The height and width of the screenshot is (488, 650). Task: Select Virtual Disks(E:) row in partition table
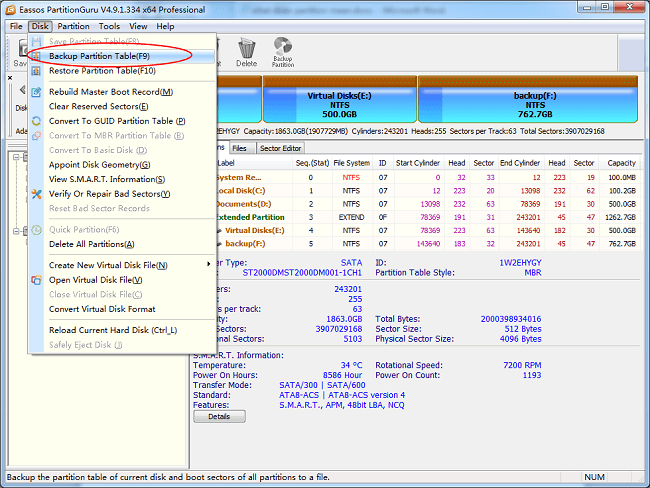[427, 231]
